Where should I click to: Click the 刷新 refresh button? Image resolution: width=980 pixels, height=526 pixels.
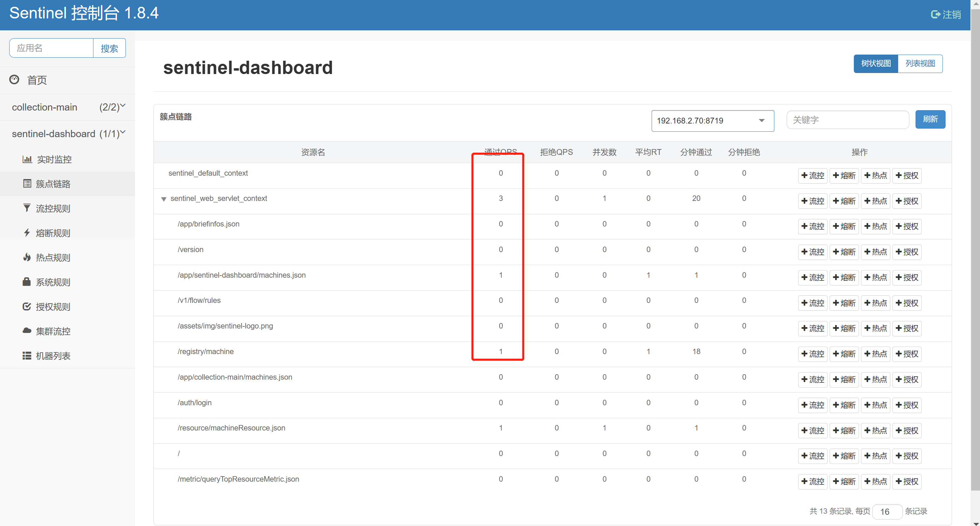pos(930,119)
